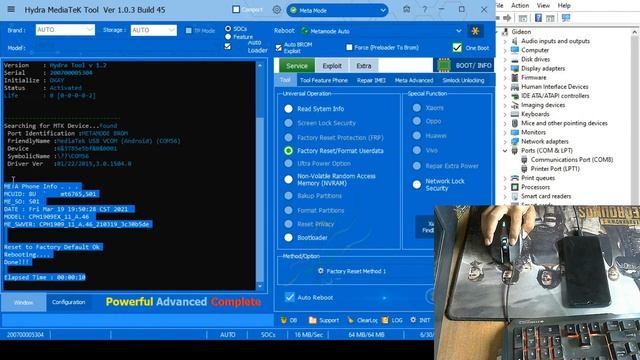Viewport: 640px width, 360px height.
Task: Click the log panel scroll-up arrow
Action: 260,65
